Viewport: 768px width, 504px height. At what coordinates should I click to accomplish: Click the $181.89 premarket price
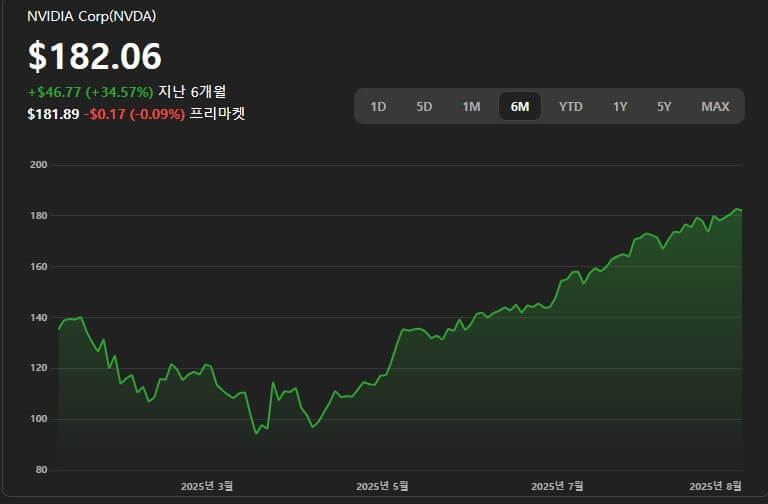[x=53, y=114]
